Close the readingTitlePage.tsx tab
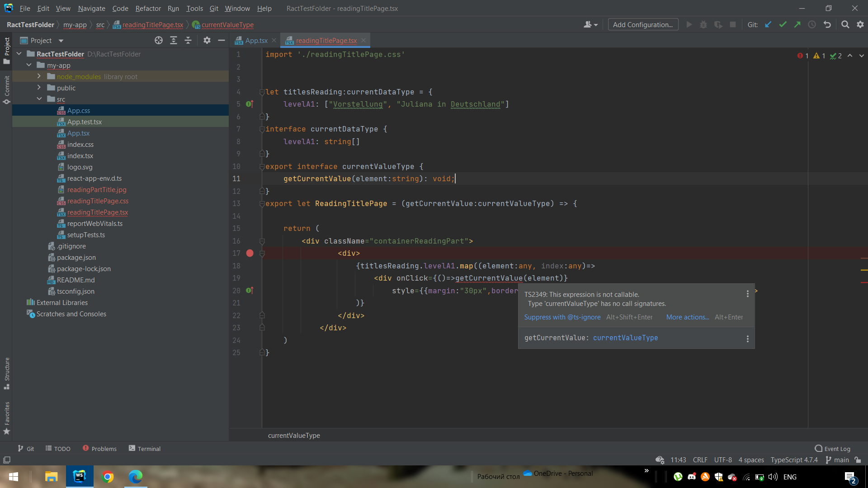Image resolution: width=868 pixels, height=488 pixels. pyautogui.click(x=363, y=40)
